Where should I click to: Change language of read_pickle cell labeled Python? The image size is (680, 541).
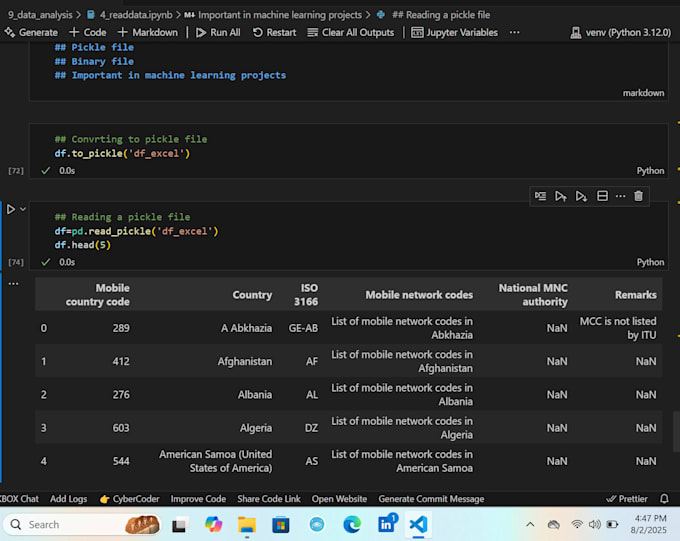[x=650, y=262]
